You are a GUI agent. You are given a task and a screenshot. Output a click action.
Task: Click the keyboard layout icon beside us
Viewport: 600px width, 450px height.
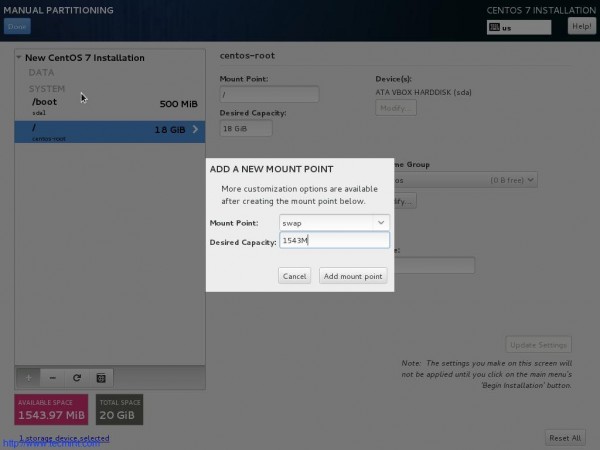tap(494, 27)
